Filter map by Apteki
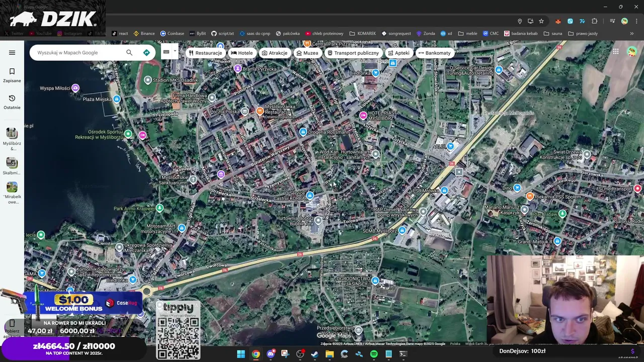 [398, 53]
